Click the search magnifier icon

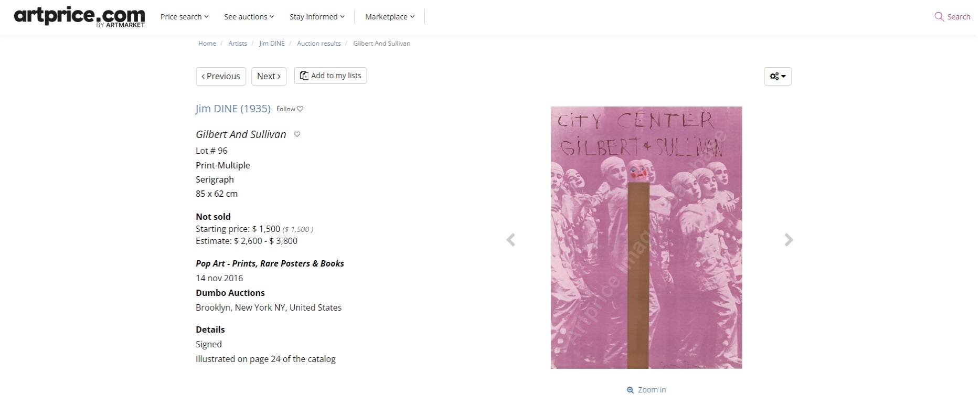[939, 17]
